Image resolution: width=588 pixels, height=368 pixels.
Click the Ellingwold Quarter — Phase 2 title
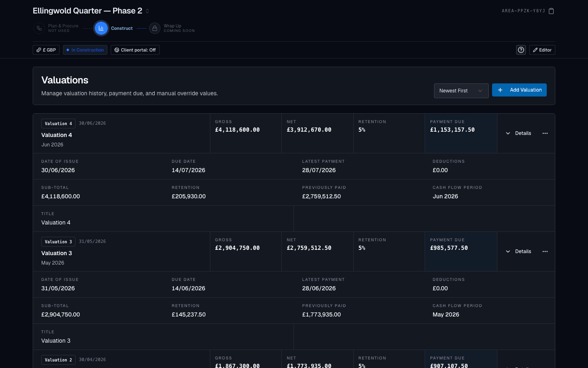point(87,11)
